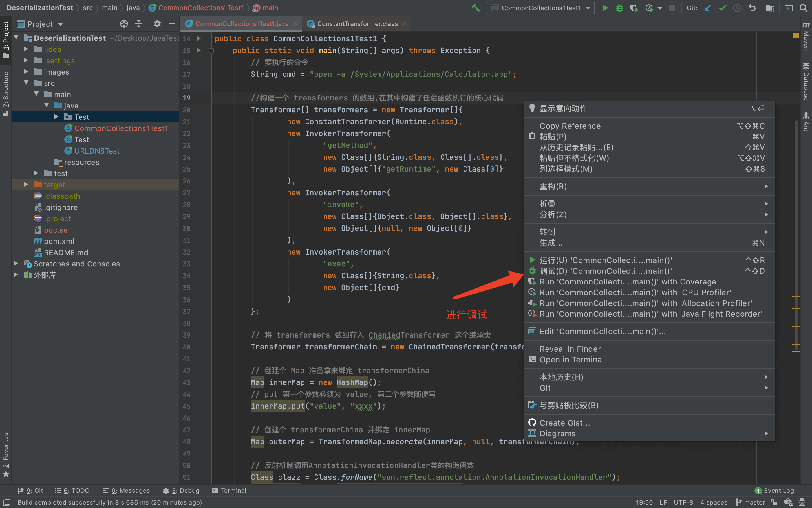Screen dimensions: 812x508
Task: Run with Coverage from toolbar icon
Action: 634,8
